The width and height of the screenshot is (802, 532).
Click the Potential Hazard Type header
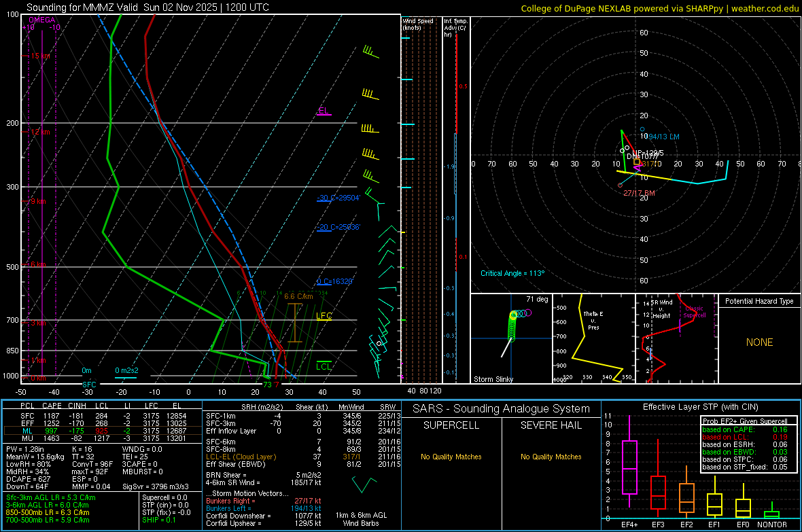tap(759, 301)
